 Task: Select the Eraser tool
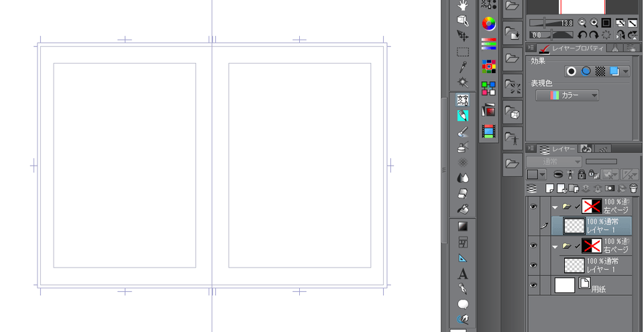pyautogui.click(x=463, y=194)
